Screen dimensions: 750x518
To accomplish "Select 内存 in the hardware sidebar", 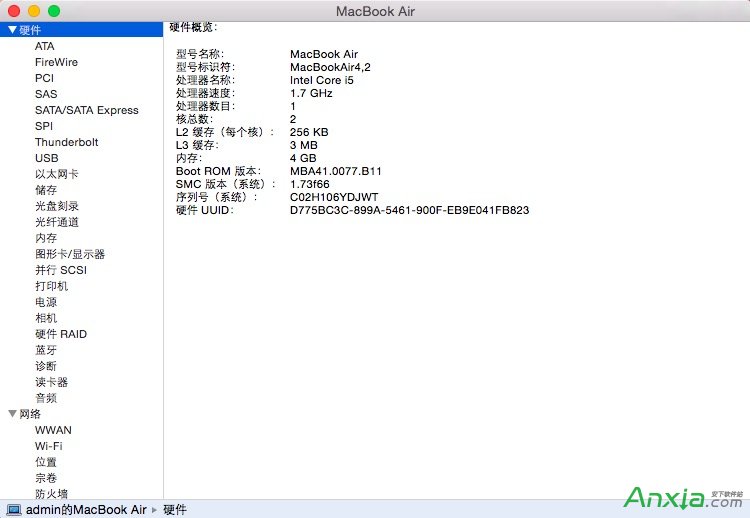I will (46, 238).
